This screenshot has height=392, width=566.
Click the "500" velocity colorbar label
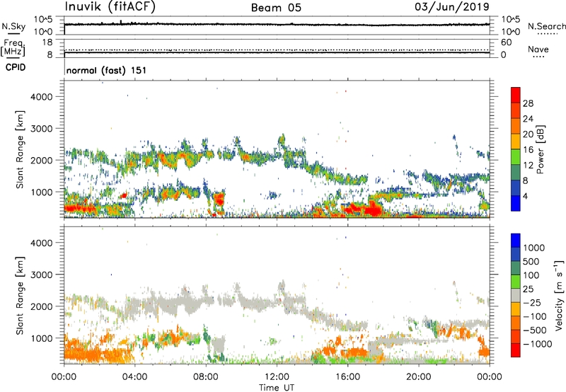[x=533, y=261]
